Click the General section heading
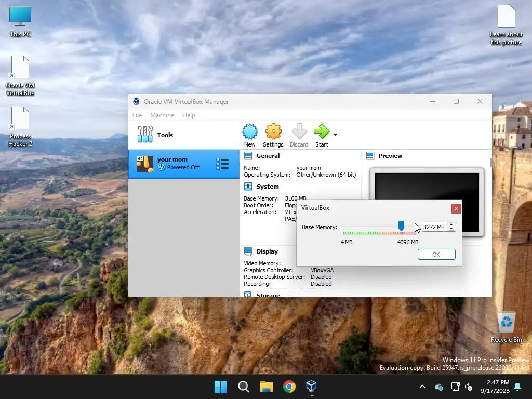This screenshot has width=532, height=399. pyautogui.click(x=268, y=156)
